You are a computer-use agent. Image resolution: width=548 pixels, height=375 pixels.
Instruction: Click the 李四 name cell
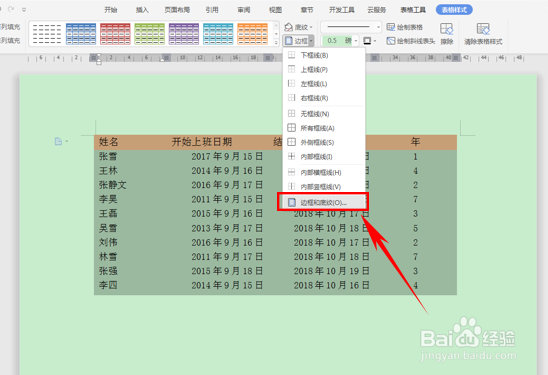tap(108, 285)
